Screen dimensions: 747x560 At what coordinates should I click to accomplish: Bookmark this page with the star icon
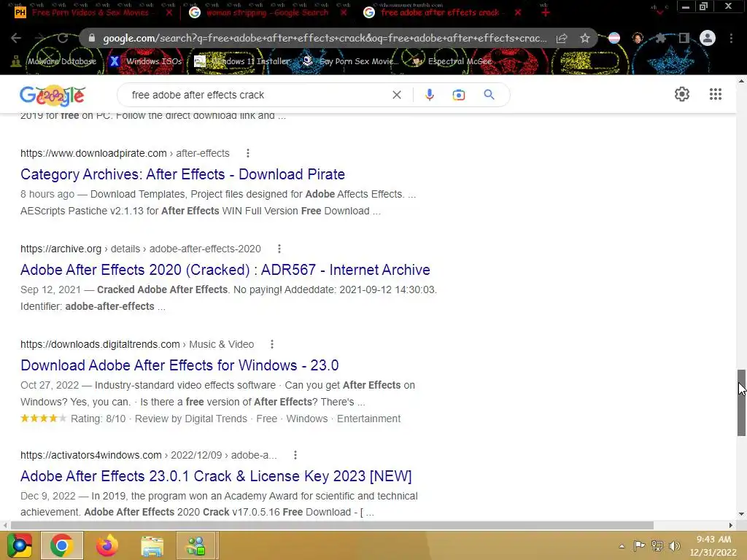click(x=585, y=38)
